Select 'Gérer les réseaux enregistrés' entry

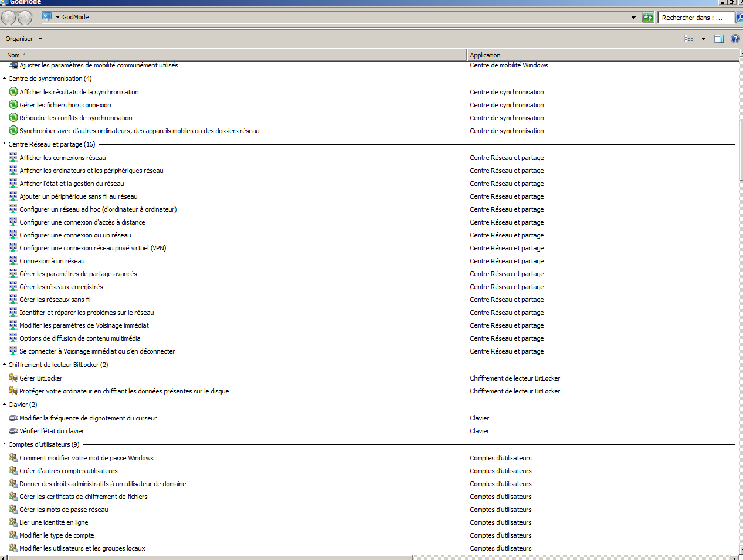61,287
